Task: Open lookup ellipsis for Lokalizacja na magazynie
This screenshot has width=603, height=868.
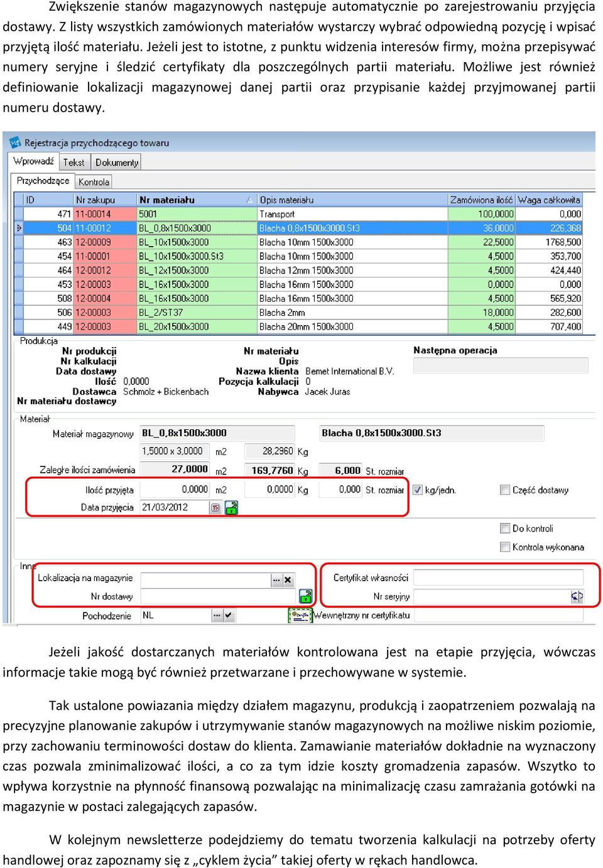Action: (x=276, y=580)
